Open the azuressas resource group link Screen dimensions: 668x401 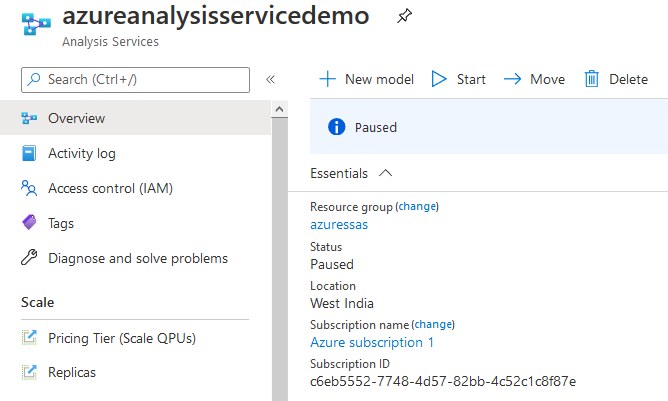coord(339,224)
